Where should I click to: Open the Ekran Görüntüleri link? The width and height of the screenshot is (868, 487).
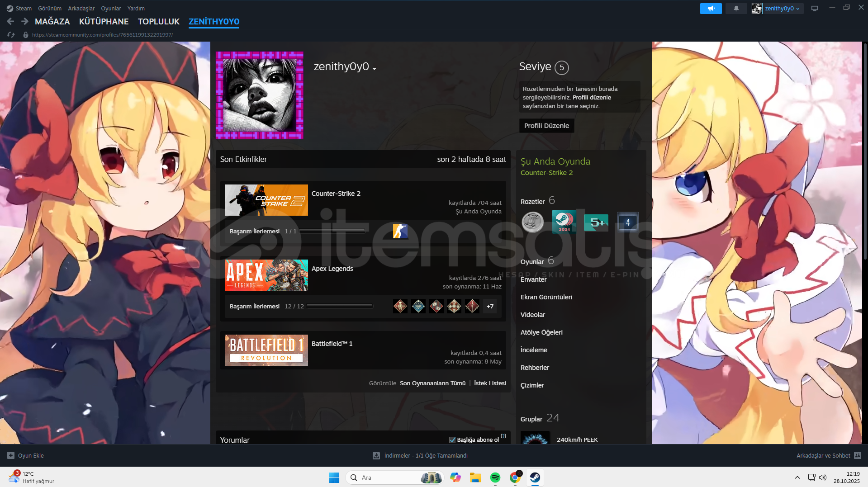click(x=546, y=297)
